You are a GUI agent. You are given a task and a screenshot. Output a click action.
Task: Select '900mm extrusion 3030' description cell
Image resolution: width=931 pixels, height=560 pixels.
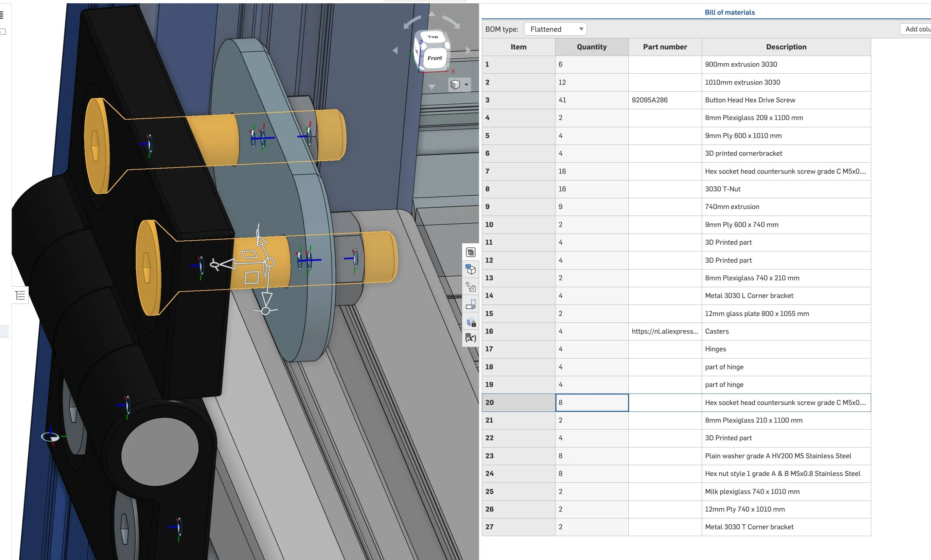(x=786, y=64)
